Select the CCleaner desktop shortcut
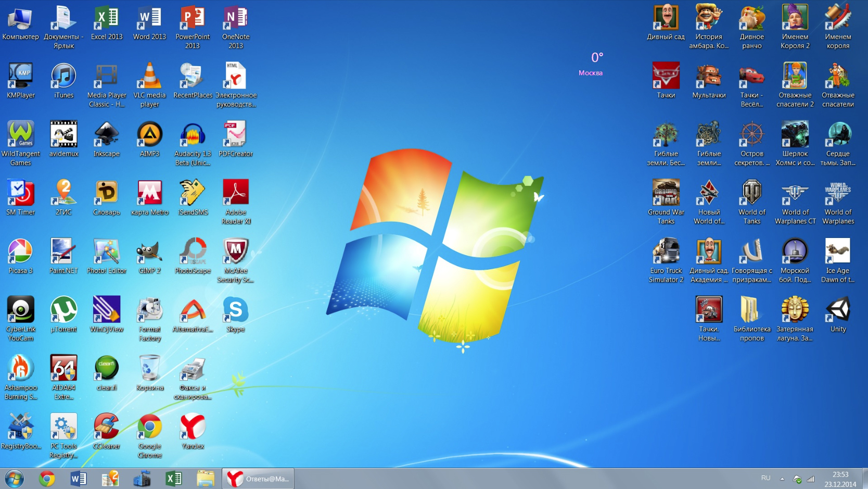 [107, 432]
